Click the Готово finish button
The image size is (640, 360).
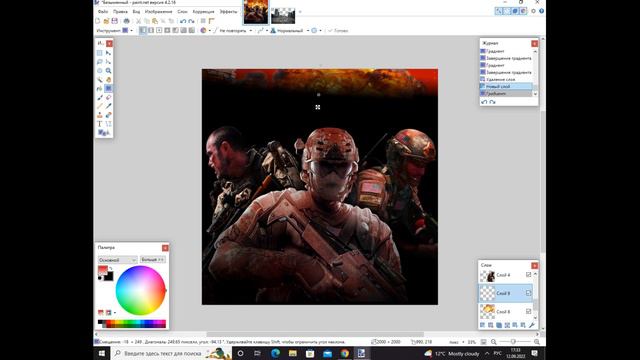[x=338, y=31]
